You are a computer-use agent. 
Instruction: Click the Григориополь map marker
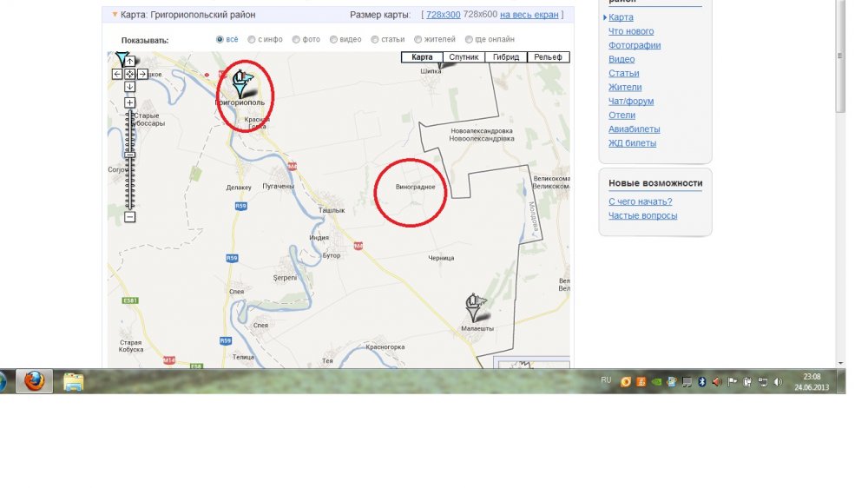[x=241, y=84]
